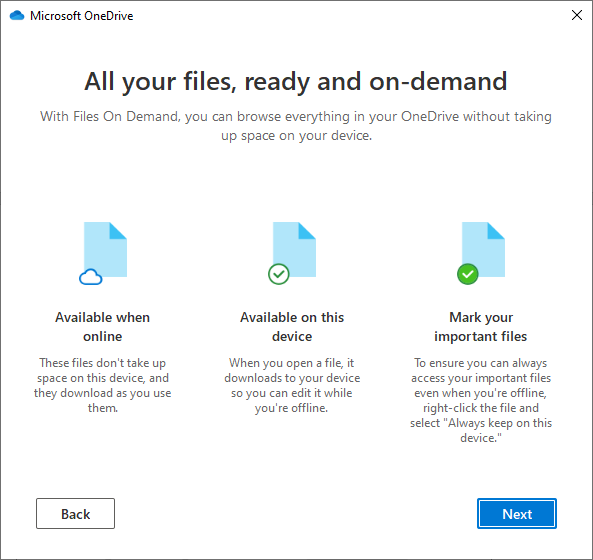Click the 'Microsoft OneDrive' window title text

(x=82, y=16)
